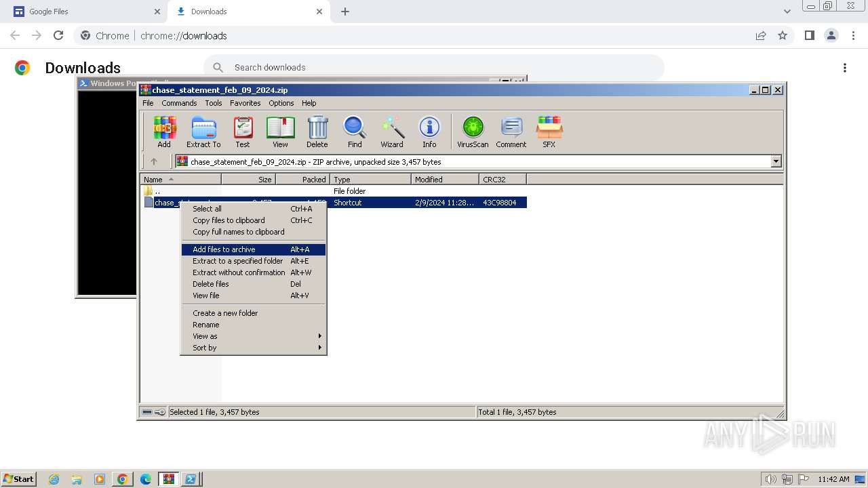Reload the Chrome page
This screenshot has width=868, height=488.
pyautogui.click(x=58, y=35)
